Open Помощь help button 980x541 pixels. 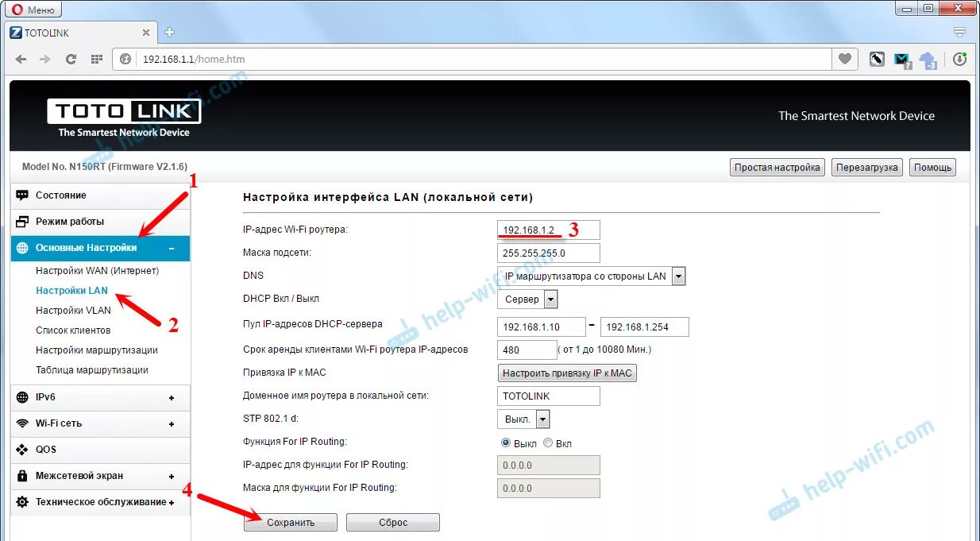pos(932,168)
